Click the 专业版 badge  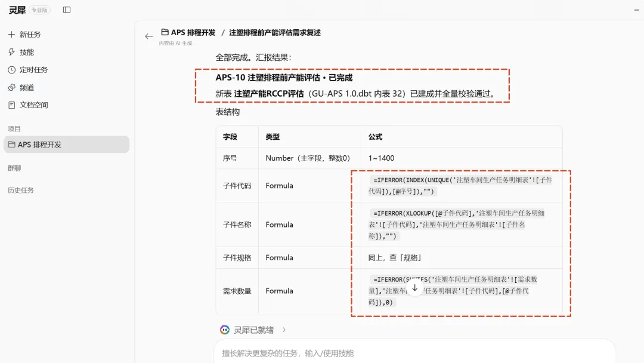click(39, 10)
